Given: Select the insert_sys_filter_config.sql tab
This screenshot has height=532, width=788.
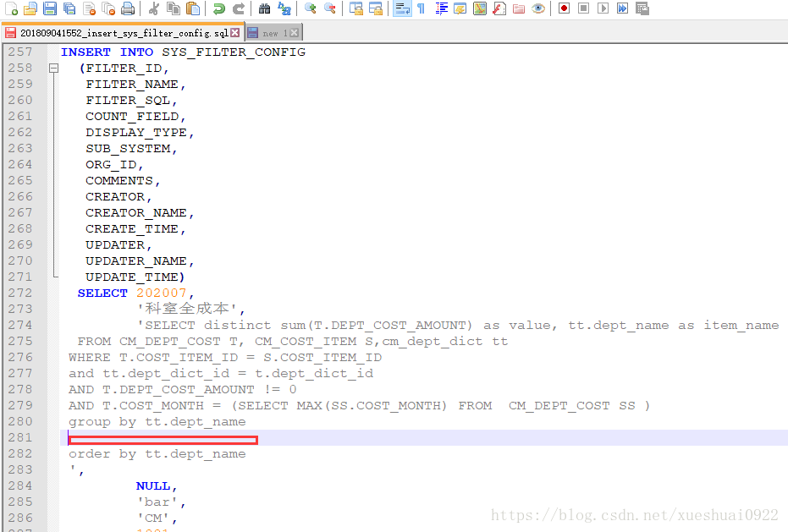Looking at the screenshot, I should (x=118, y=32).
